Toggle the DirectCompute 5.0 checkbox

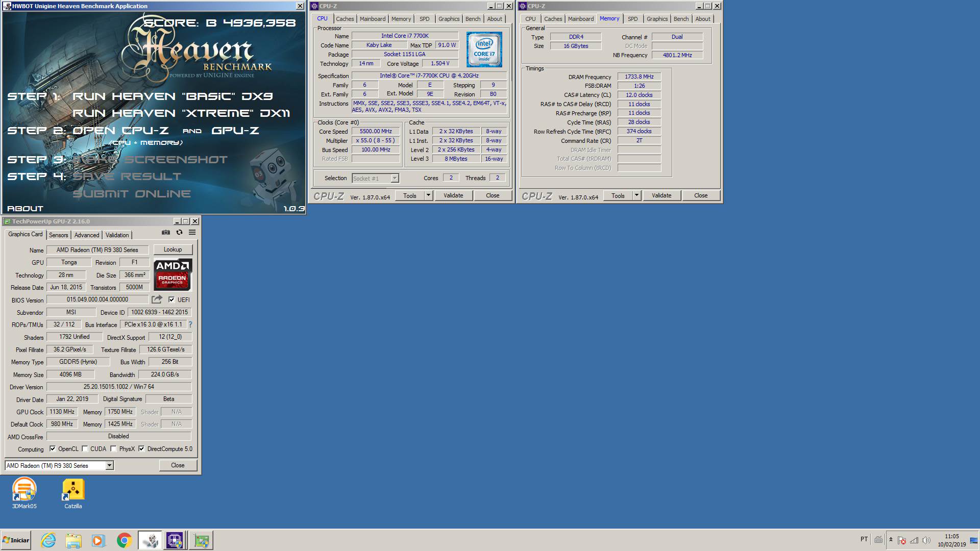tap(141, 449)
